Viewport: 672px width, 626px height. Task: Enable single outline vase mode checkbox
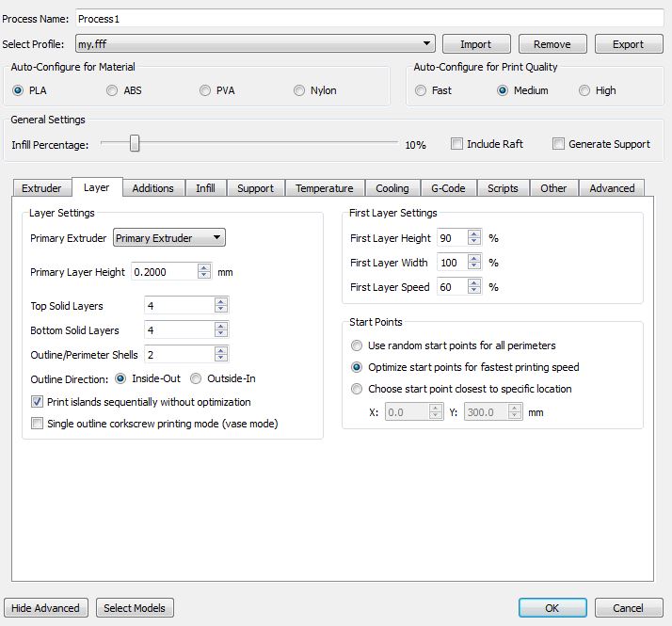tap(38, 424)
